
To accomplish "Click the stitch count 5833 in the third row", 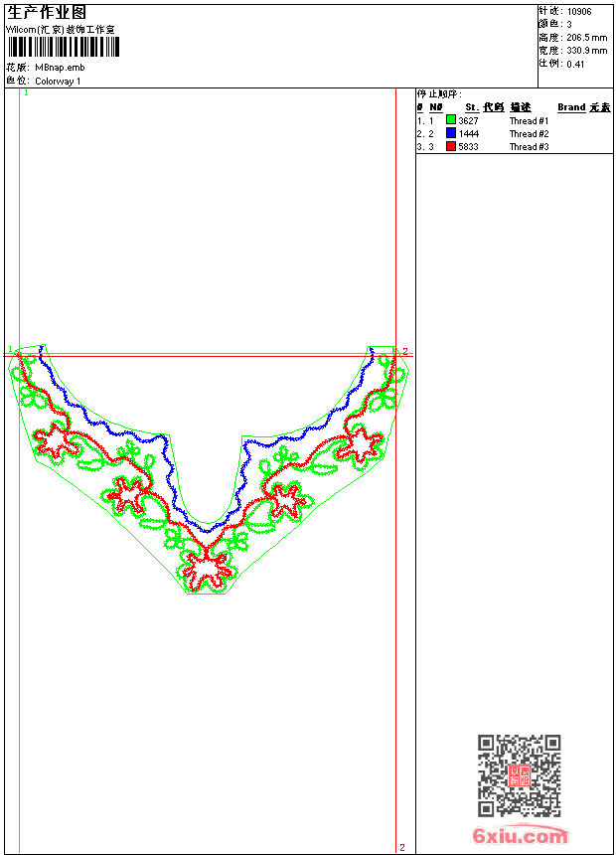I will [x=468, y=147].
